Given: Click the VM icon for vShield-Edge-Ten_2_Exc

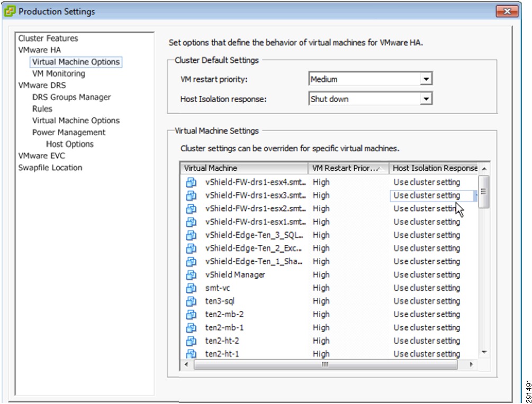Looking at the screenshot, I should tap(191, 249).
